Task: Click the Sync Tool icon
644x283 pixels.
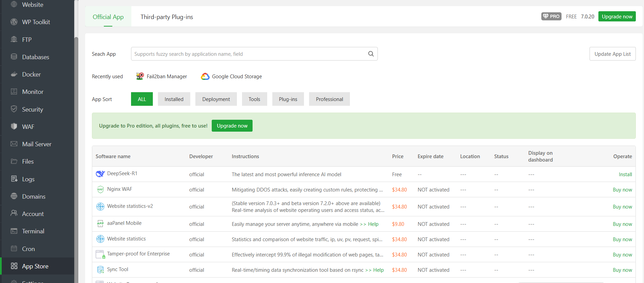Action: (x=100, y=270)
